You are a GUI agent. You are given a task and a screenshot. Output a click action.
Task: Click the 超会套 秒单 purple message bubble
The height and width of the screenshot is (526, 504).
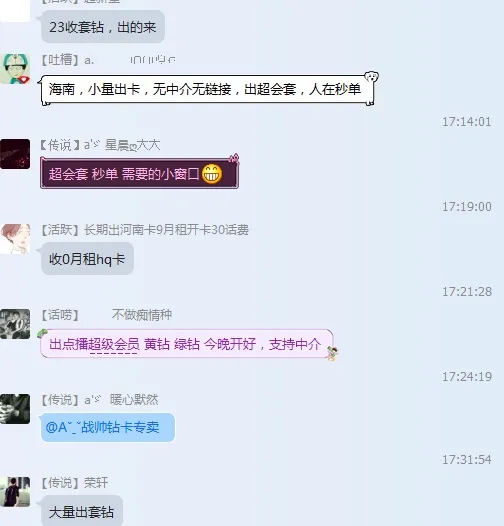click(139, 174)
